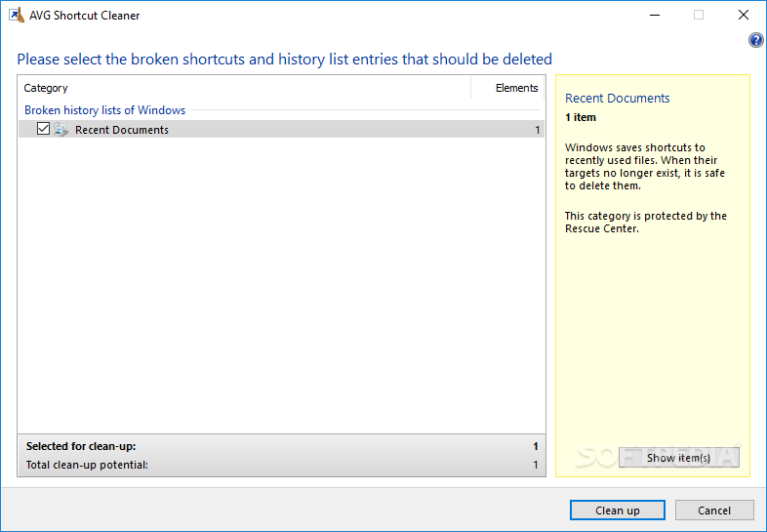This screenshot has height=532, width=767.
Task: Click the Show item(s) button
Action: 678,458
